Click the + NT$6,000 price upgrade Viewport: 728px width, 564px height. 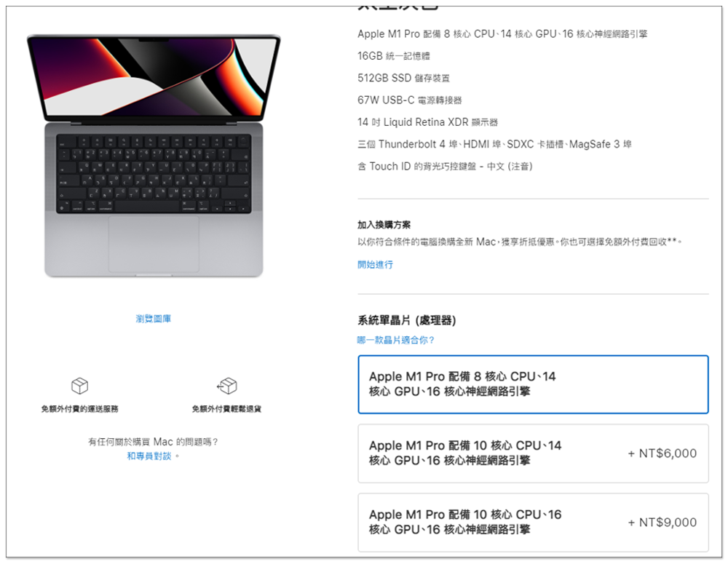(662, 453)
